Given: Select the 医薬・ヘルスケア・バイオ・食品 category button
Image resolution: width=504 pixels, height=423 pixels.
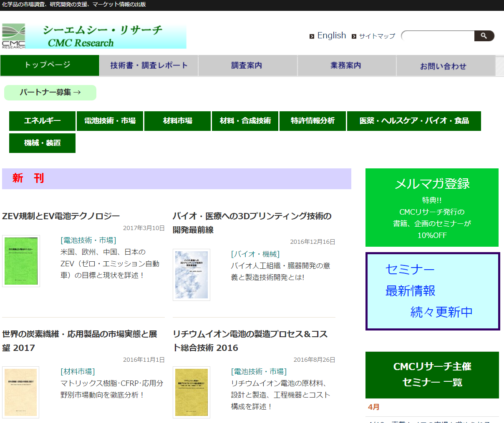Looking at the screenshot, I should click(x=414, y=121).
